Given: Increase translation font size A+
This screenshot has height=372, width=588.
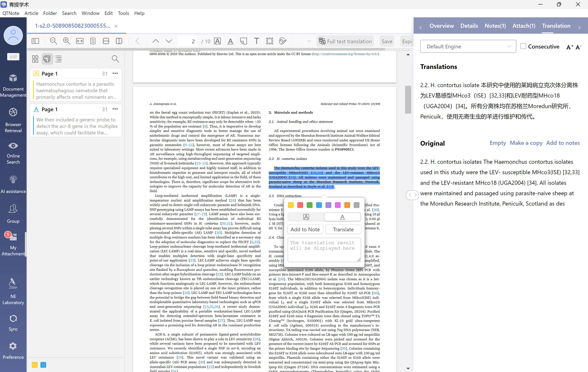Looking at the screenshot, I should (570, 46).
